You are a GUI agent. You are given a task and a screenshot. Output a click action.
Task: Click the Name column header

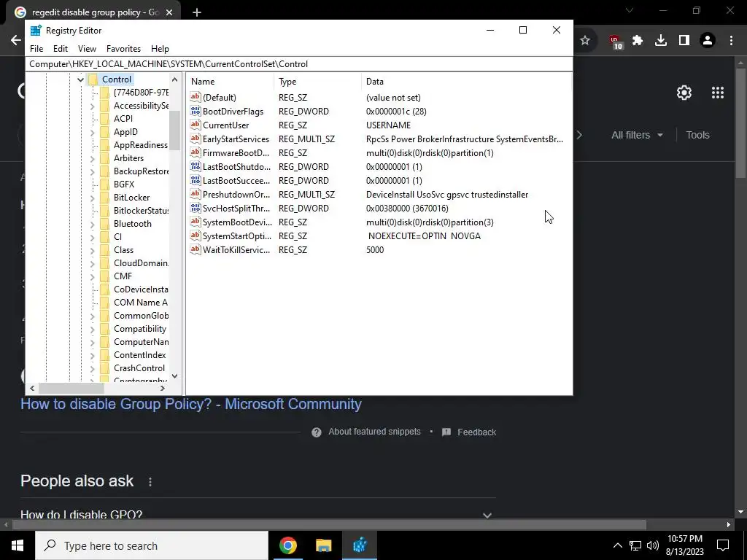pyautogui.click(x=231, y=82)
